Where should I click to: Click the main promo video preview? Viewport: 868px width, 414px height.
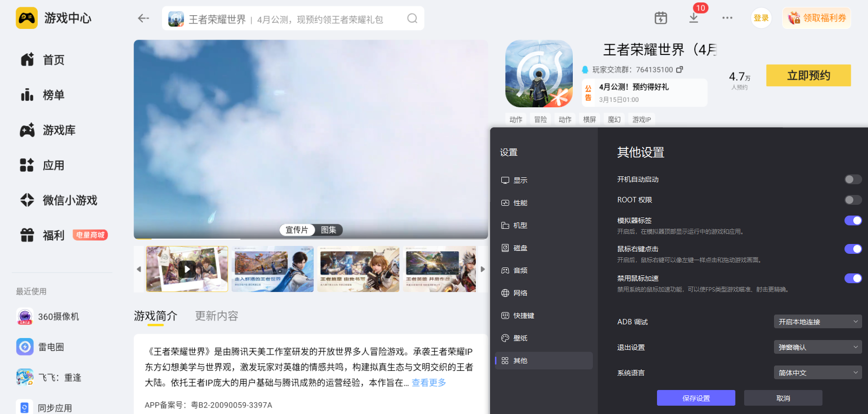311,139
